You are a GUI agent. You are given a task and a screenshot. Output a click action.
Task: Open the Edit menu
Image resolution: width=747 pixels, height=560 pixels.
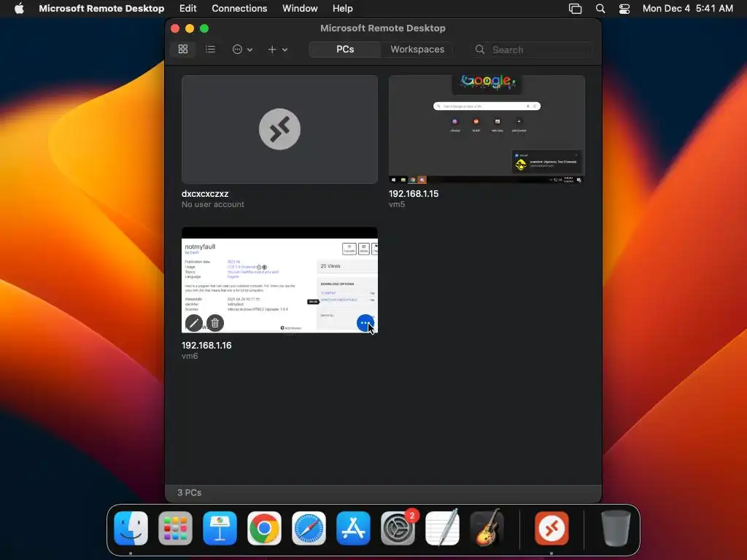(x=187, y=8)
